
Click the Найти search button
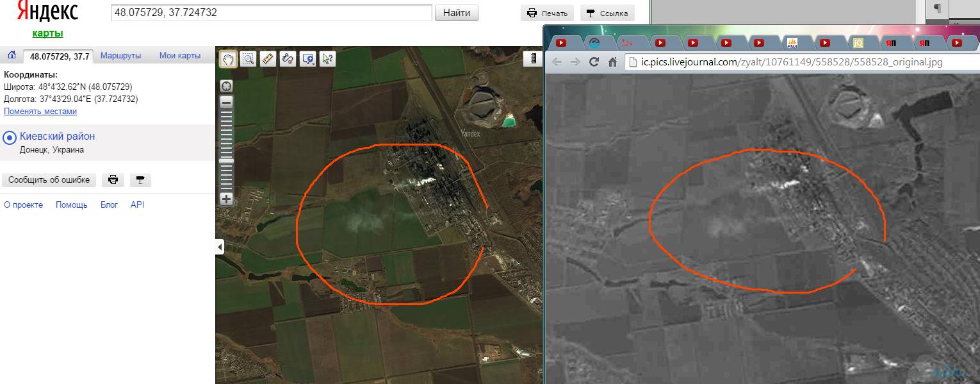point(457,13)
